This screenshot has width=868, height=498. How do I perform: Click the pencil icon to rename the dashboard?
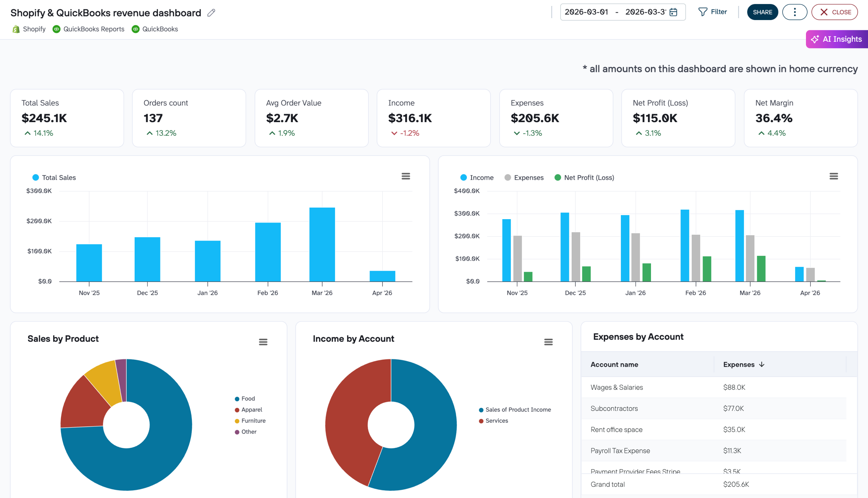pyautogui.click(x=211, y=12)
